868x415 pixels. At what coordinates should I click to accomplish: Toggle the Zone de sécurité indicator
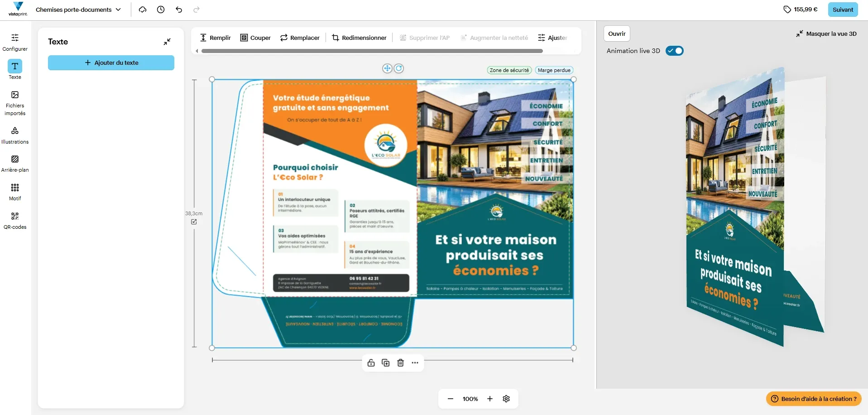click(x=509, y=70)
